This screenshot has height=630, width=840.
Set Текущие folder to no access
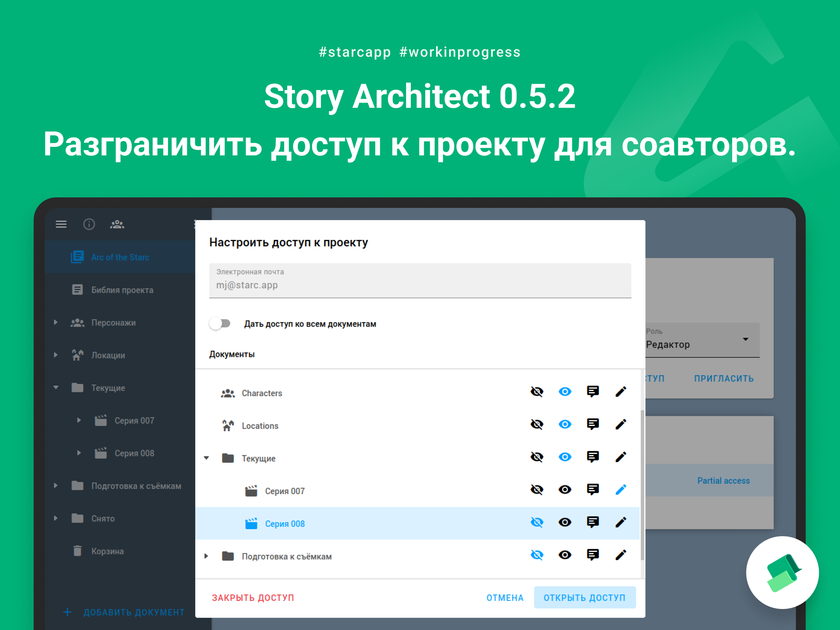point(537,457)
